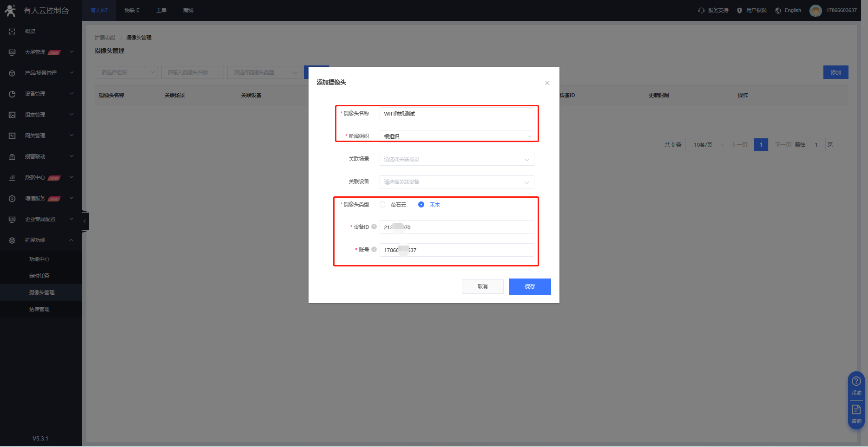Image resolution: width=868 pixels, height=447 pixels.
Task: Select the 萤石云 camera type radio
Action: (x=382, y=205)
